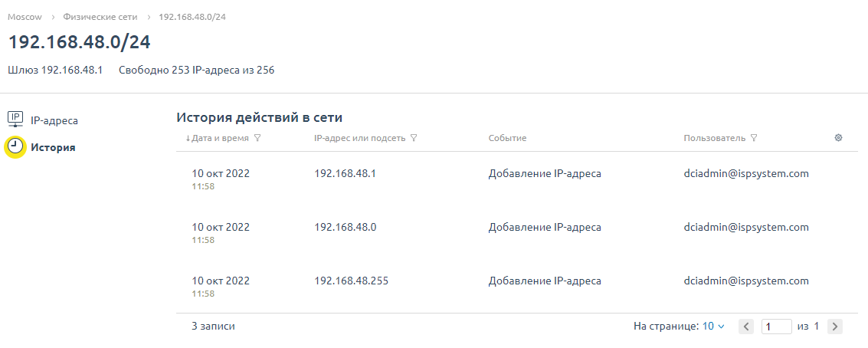Viewport: 868px width, 348px height.
Task: Click the IP-адрес или подсеть column header
Action: click(359, 138)
